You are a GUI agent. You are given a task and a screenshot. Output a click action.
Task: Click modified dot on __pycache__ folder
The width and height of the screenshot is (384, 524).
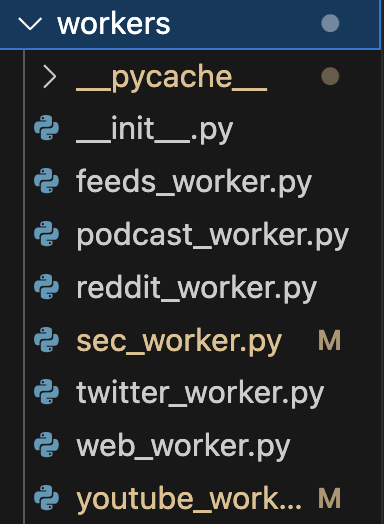tap(330, 76)
